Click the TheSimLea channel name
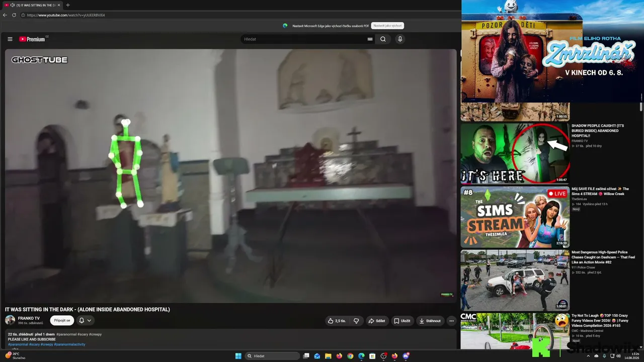This screenshot has height=362, width=644. [579, 199]
